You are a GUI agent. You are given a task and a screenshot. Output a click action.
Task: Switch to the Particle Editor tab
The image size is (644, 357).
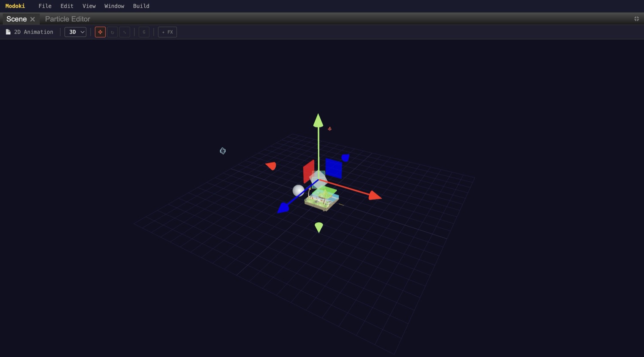coord(67,19)
